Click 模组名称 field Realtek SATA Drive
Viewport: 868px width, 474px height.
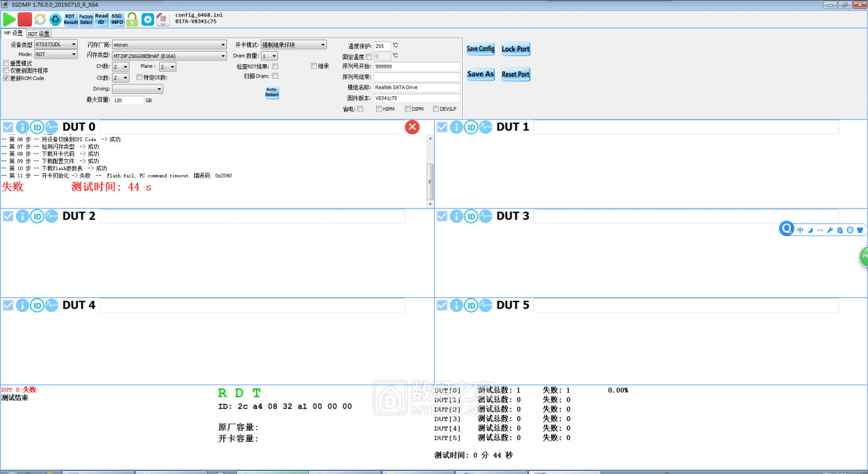(x=416, y=87)
